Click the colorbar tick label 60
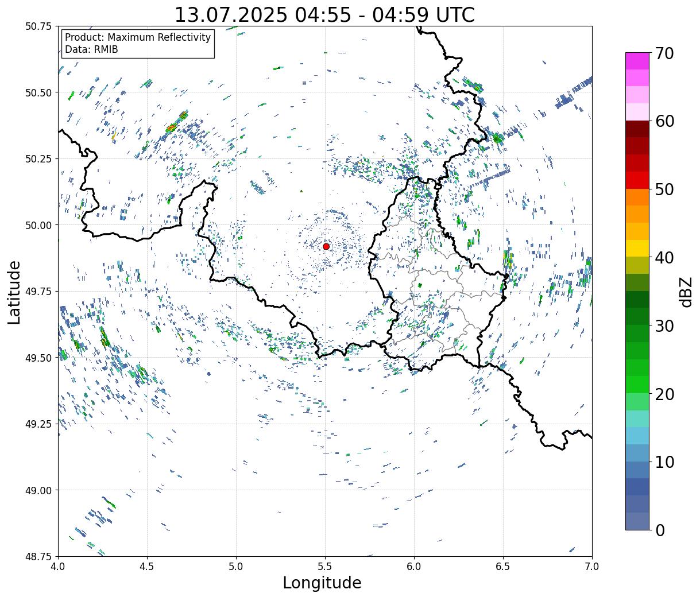The image size is (700, 597). 664,122
